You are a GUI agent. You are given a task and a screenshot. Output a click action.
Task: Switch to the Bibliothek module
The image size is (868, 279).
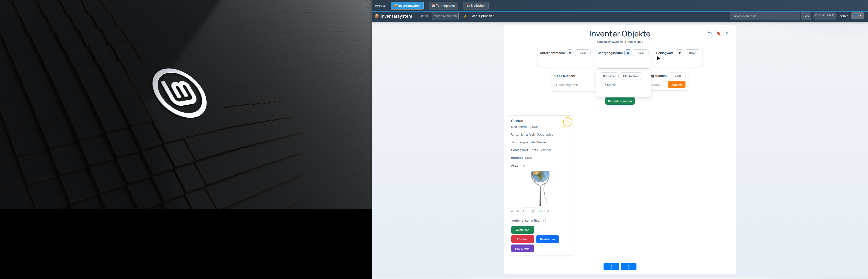(x=476, y=6)
